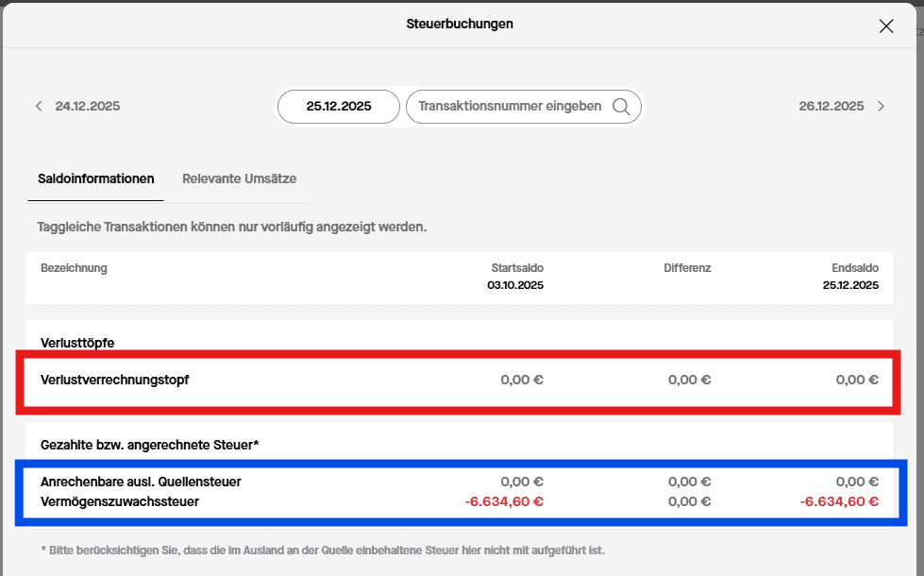This screenshot has width=924, height=576.
Task: Select the Anrechenbare ausl. Quellensteuer row
Action: coord(141,483)
